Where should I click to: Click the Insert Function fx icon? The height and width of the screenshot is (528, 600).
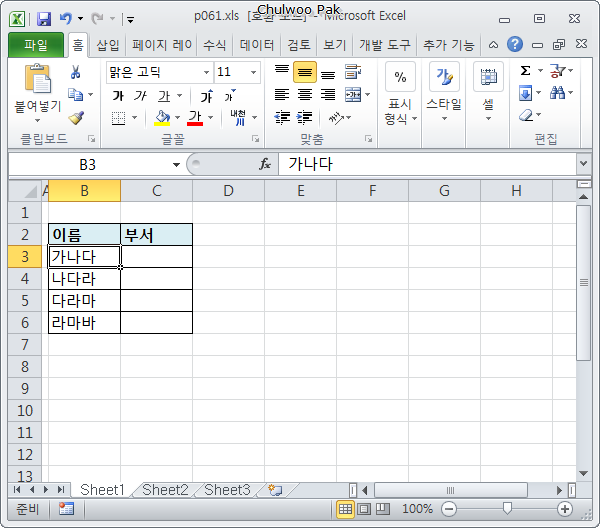265,164
